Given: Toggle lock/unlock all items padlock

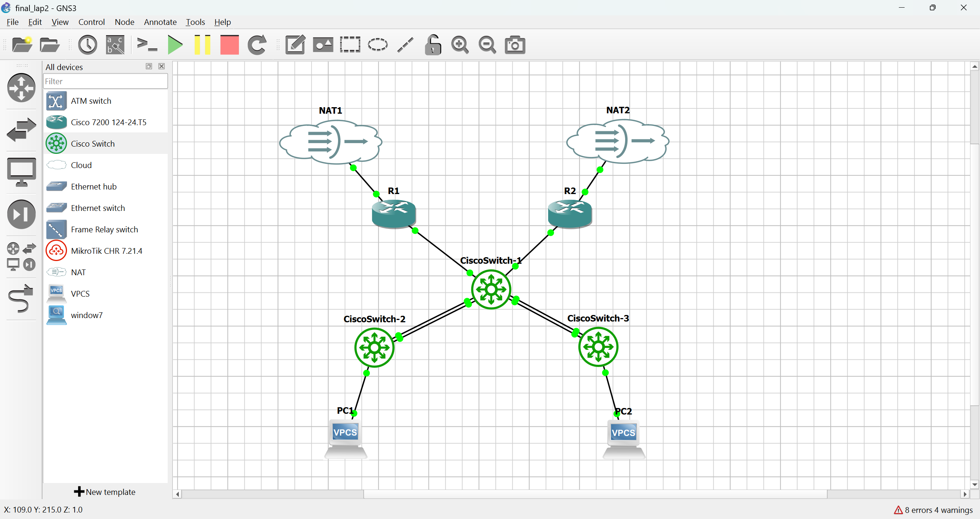Looking at the screenshot, I should pyautogui.click(x=433, y=45).
